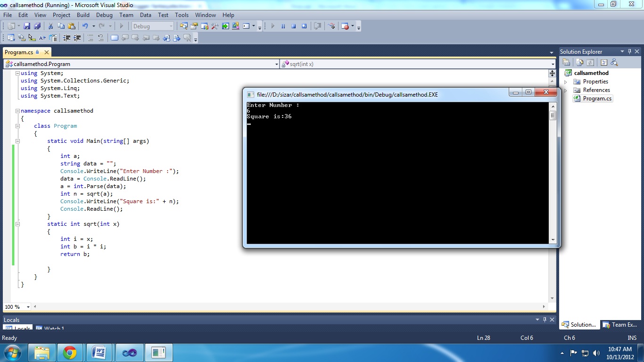The width and height of the screenshot is (644, 362).
Task: Collapse the namespace callsamethod code region
Action: [x=17, y=111]
